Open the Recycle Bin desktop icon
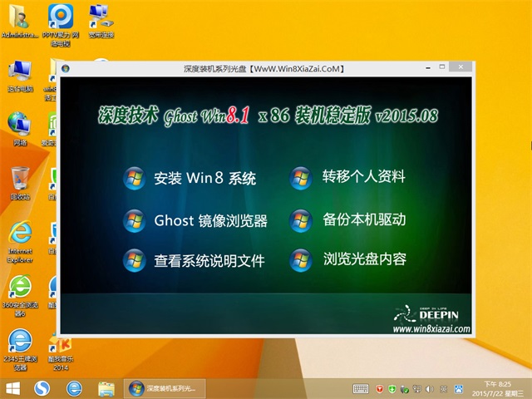This screenshot has height=399, width=532. pos(20,180)
